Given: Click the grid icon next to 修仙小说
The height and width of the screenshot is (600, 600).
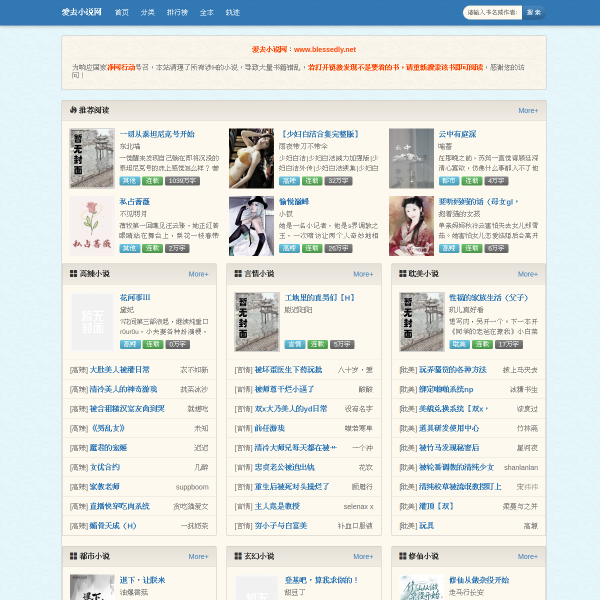Looking at the screenshot, I should pos(403,556).
